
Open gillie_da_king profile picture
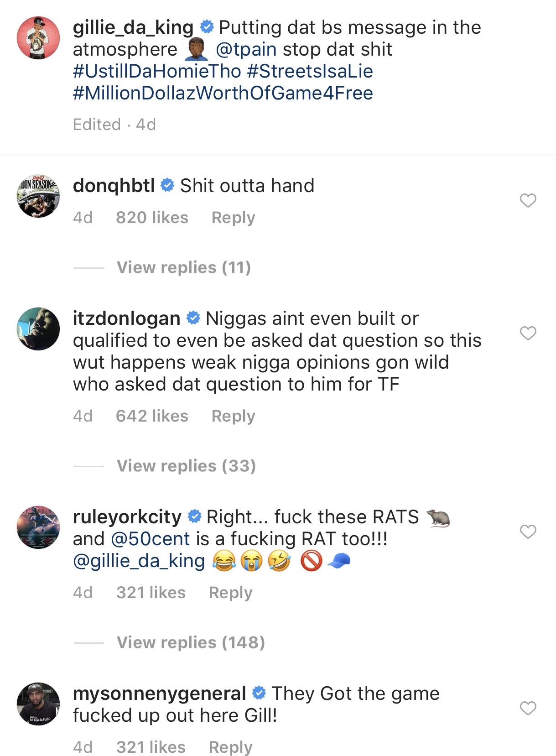coord(38,38)
